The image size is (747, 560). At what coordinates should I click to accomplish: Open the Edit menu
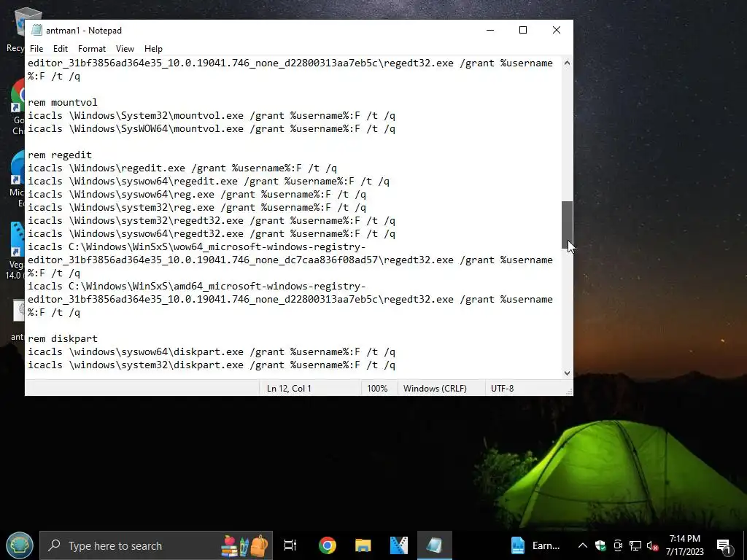[60, 49]
